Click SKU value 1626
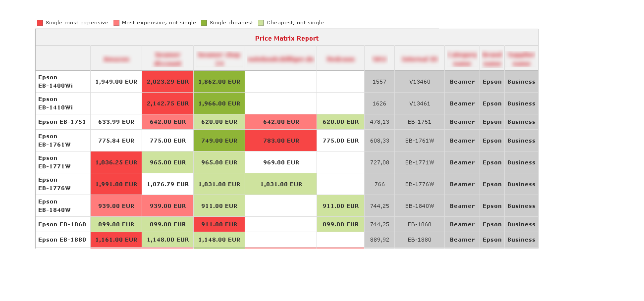Screen dimensions: 644x301 379,103
